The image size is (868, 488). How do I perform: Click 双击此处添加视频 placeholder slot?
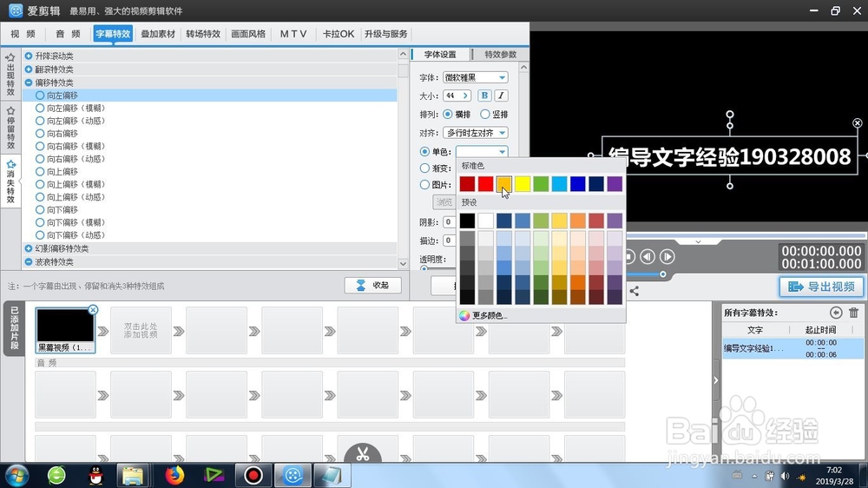coord(141,331)
